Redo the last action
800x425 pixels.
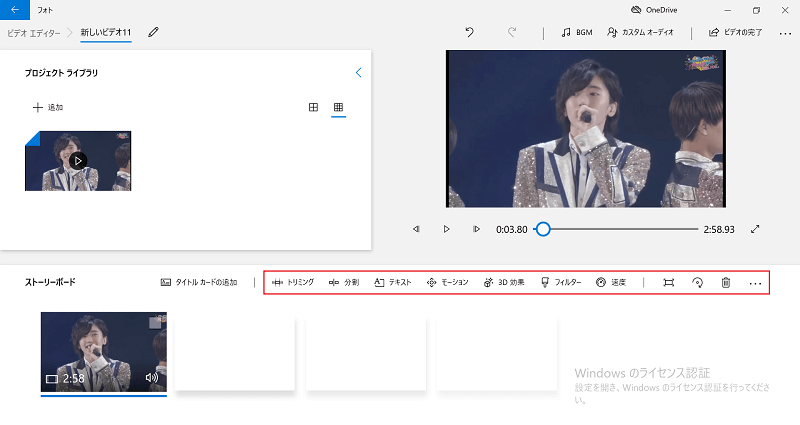pyautogui.click(x=512, y=32)
